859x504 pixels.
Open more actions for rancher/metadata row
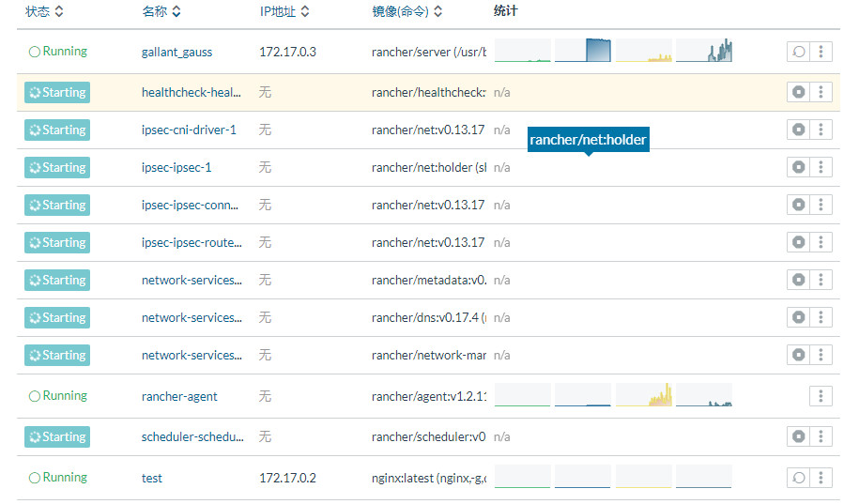[x=821, y=280]
